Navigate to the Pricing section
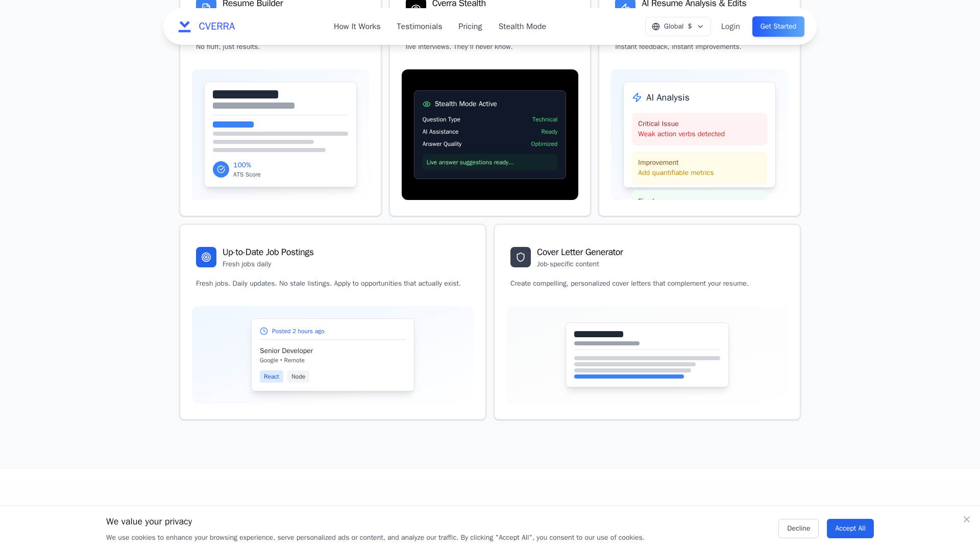 pos(470,27)
